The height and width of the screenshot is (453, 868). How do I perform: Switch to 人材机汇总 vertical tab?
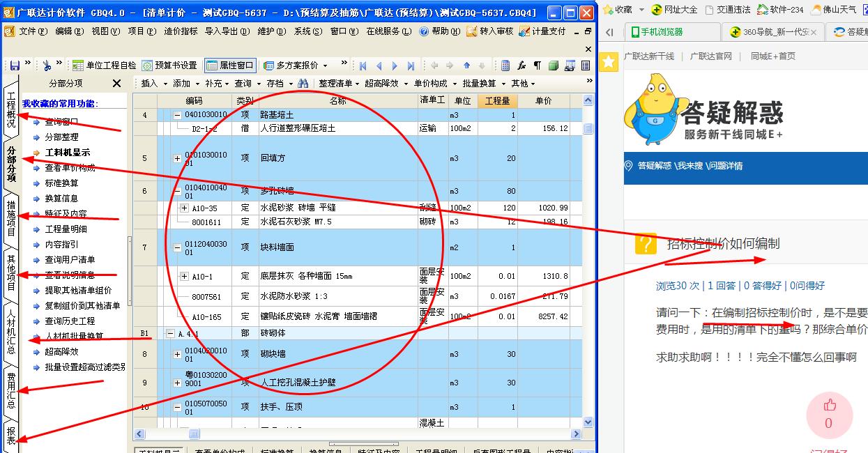coord(10,332)
